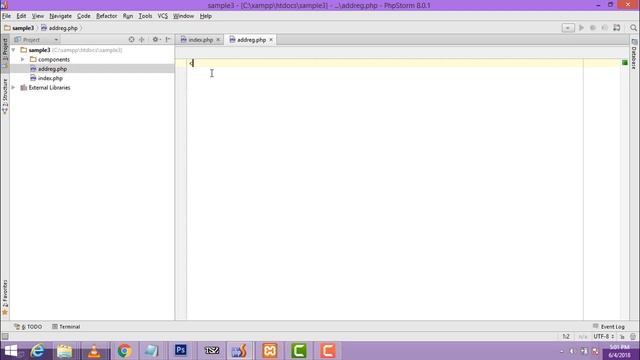Open the Refactor menu
640x360 pixels.
(107, 16)
